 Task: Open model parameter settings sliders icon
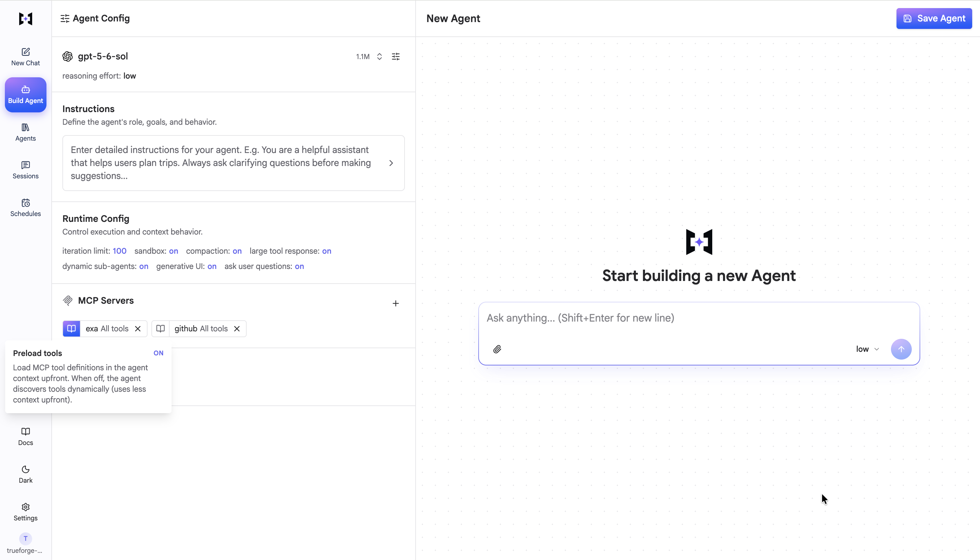click(x=395, y=57)
